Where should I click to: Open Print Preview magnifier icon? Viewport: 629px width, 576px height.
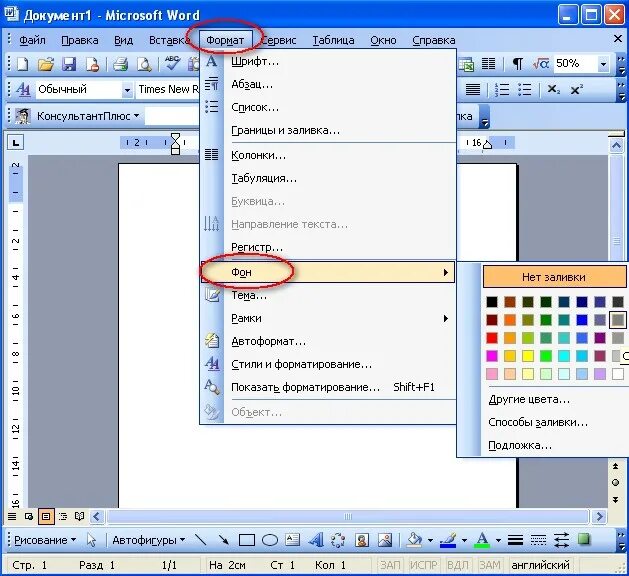pyautogui.click(x=144, y=64)
